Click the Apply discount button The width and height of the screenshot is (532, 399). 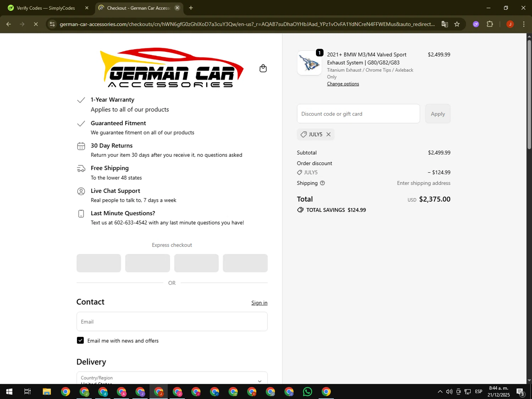tap(438, 114)
